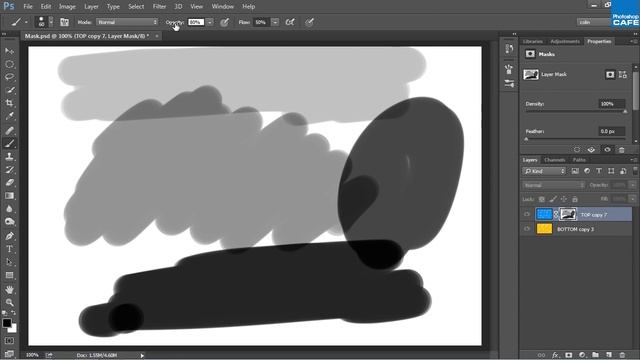This screenshot has width=640, height=360.
Task: Hide the BOTTOM copy 3 layer
Action: click(x=527, y=229)
